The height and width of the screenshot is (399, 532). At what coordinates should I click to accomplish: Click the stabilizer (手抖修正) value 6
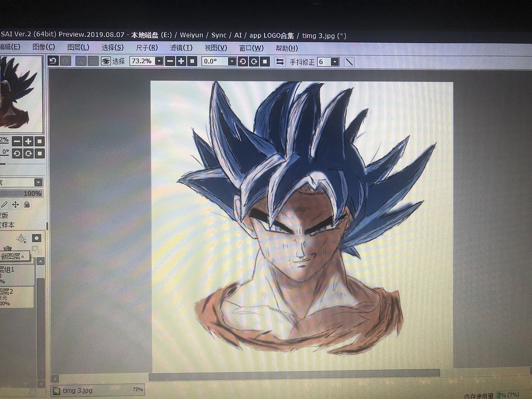(x=324, y=62)
